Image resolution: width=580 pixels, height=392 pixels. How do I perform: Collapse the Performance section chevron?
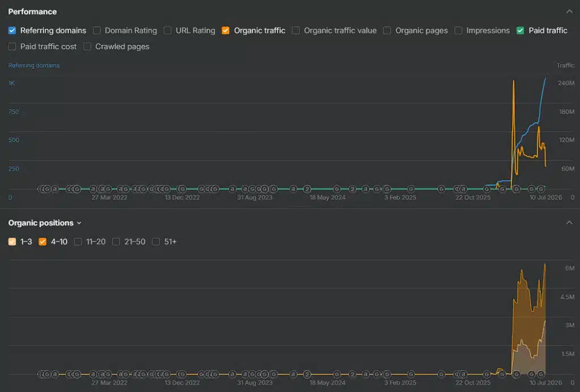[x=569, y=11]
